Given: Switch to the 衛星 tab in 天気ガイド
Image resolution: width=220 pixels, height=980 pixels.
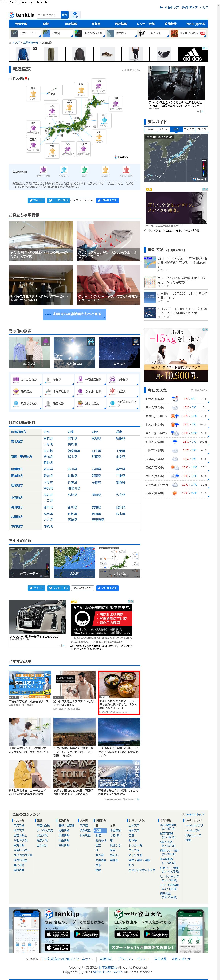Looking at the screenshot, I should pyautogui.click(x=151, y=129).
